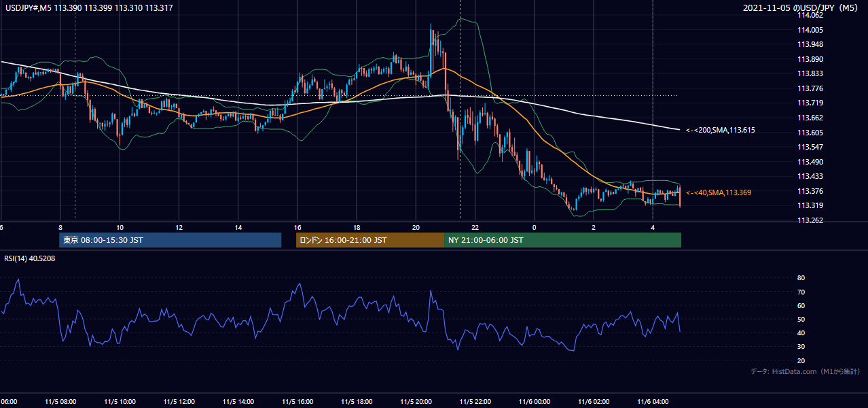Click price level 113.547 on the axis

[x=810, y=147]
